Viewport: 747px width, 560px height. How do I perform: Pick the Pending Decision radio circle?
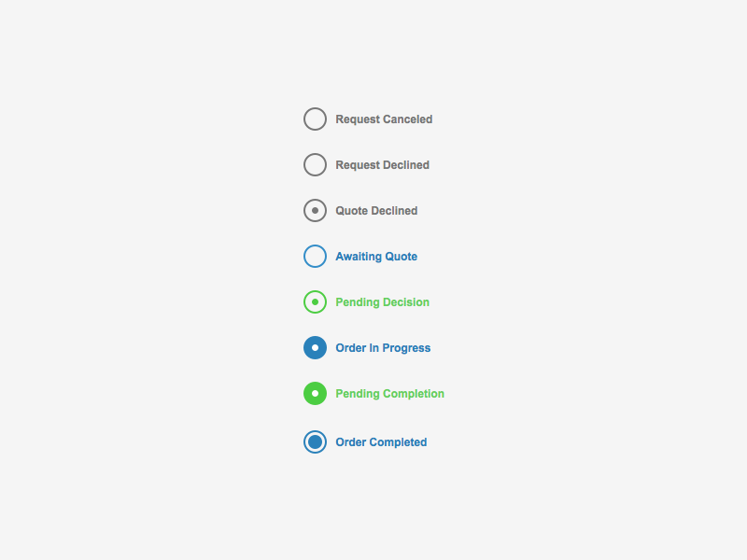pos(315,302)
